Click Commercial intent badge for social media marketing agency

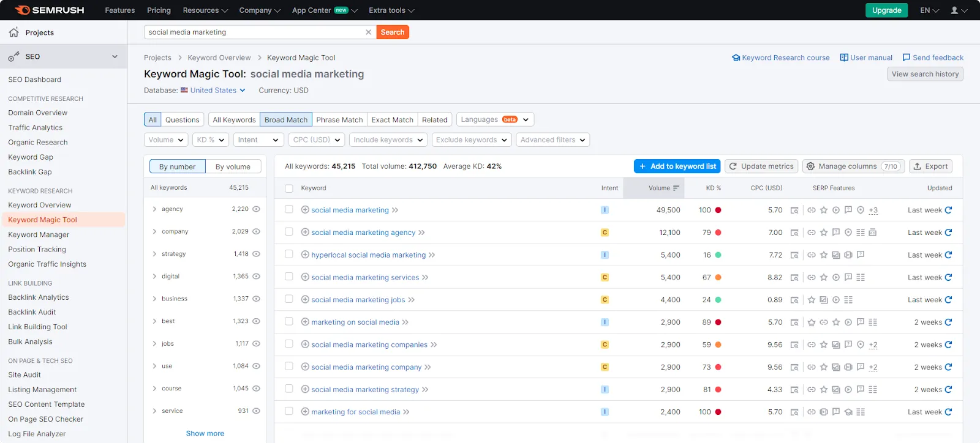coord(605,233)
